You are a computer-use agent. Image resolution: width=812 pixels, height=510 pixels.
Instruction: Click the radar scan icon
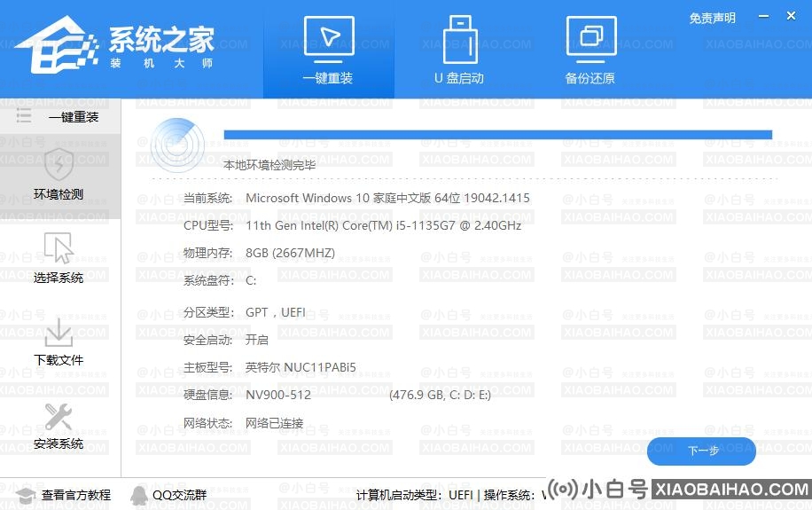(x=177, y=145)
